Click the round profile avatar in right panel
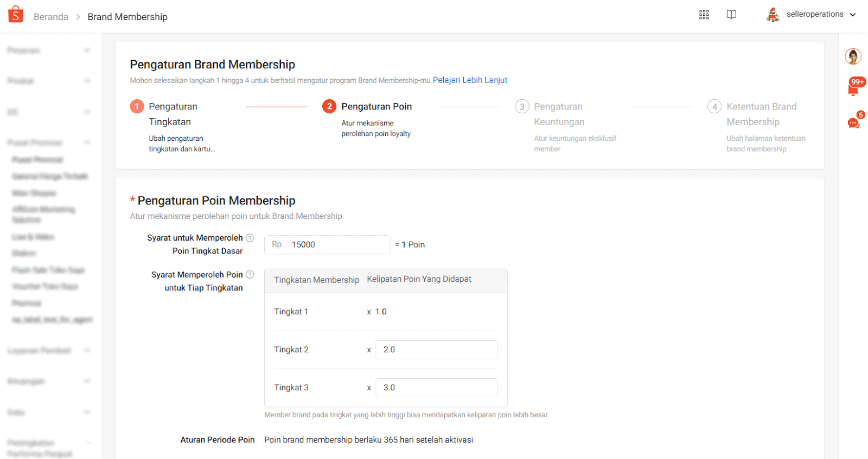Viewport: 868px width, 459px height. 853,56
